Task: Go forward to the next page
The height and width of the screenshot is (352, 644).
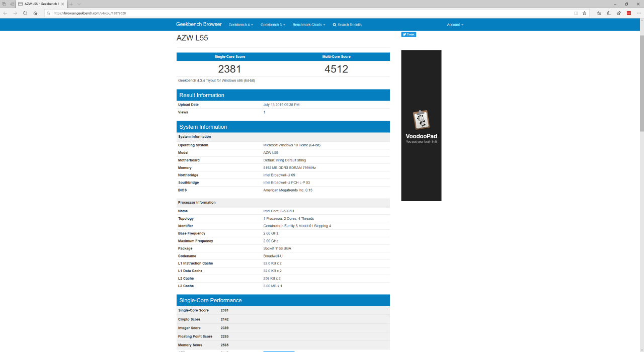Action: (x=15, y=13)
